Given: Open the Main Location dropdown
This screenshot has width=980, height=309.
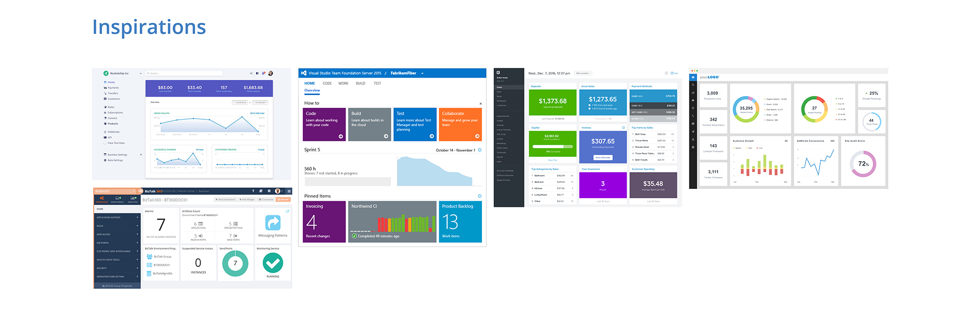Looking at the screenshot, I should click(x=583, y=73).
